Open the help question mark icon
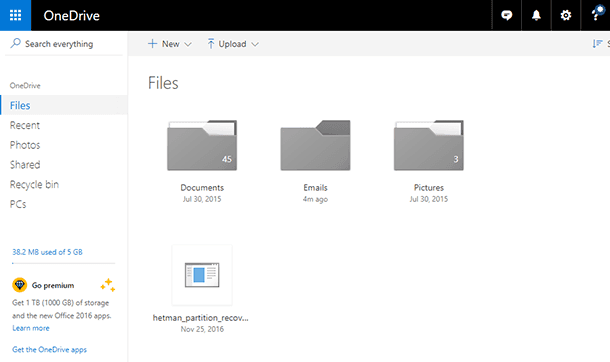610x362 pixels. click(596, 15)
